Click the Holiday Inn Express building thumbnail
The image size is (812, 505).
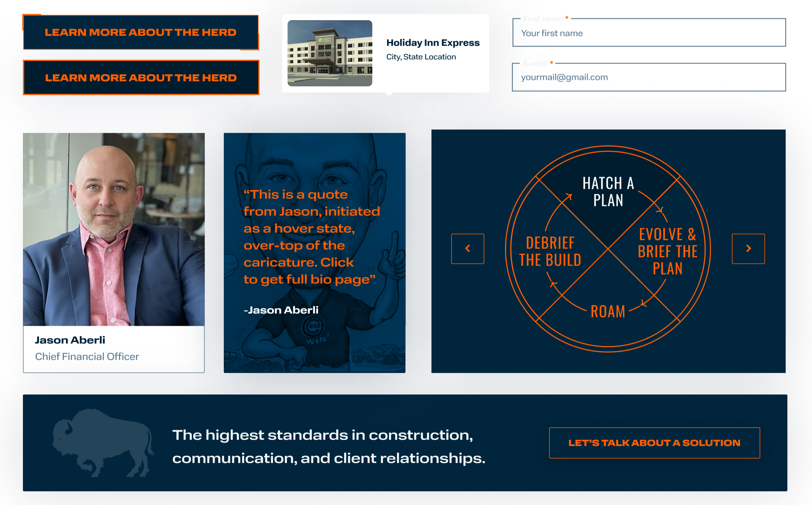(330, 53)
